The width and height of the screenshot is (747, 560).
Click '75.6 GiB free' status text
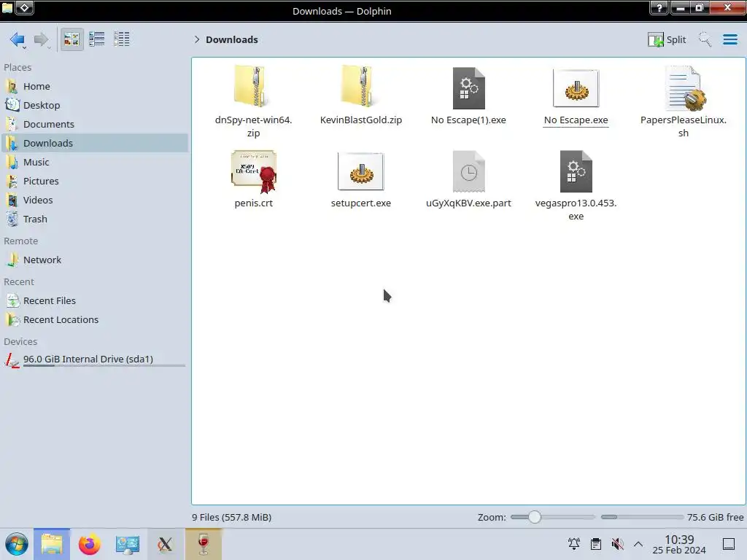pos(715,518)
